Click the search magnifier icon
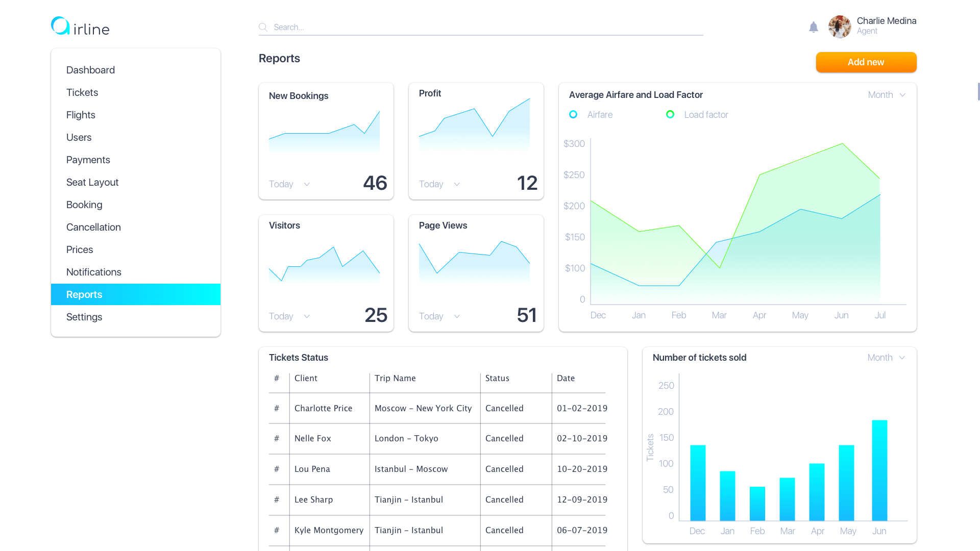Screen dimensions: 980x551 point(263,27)
